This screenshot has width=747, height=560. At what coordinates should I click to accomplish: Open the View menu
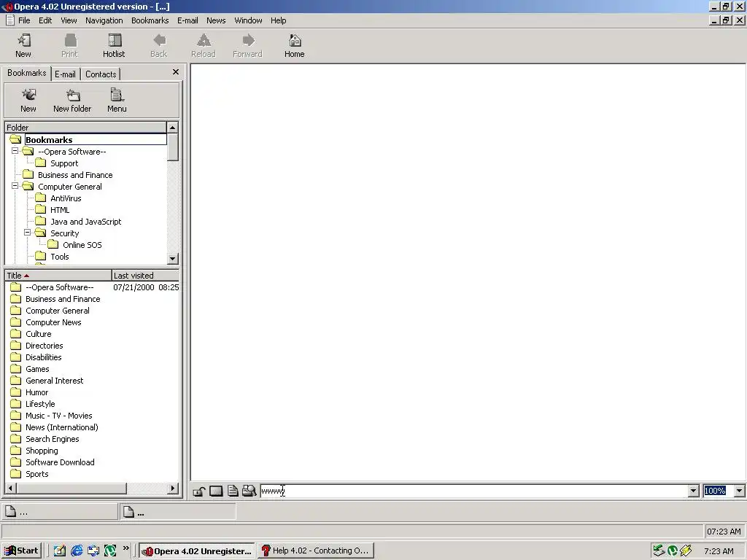(69, 20)
